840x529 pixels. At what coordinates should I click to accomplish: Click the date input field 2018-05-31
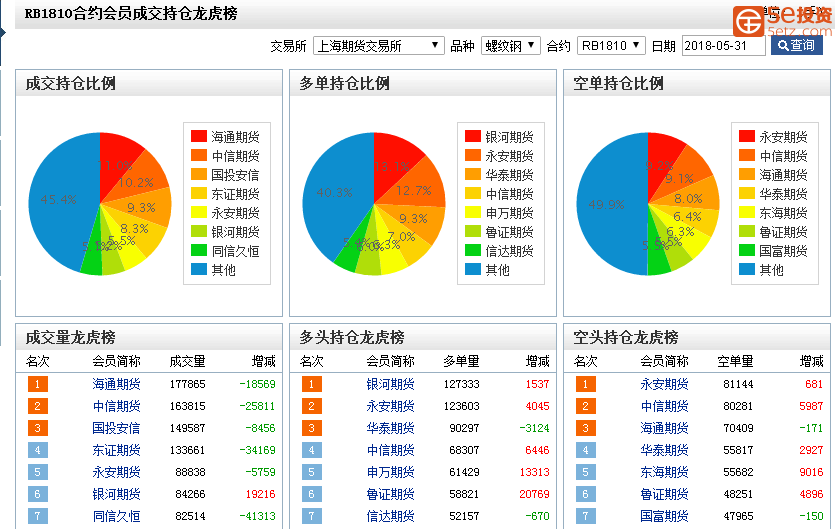(x=723, y=46)
